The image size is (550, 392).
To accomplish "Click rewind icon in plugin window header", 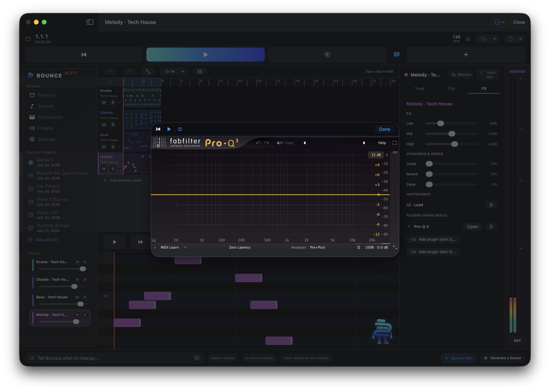I will pos(158,129).
